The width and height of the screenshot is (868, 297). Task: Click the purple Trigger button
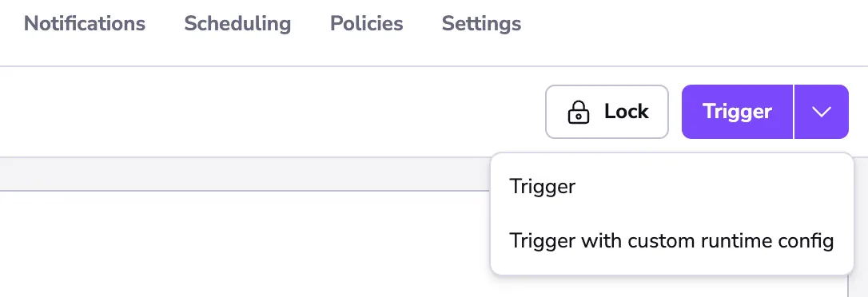pos(737,112)
